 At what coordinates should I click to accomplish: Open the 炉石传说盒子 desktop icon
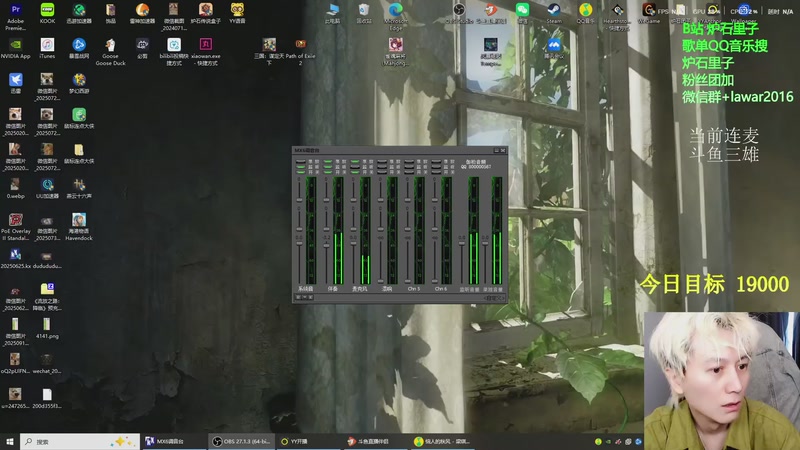tap(206, 13)
